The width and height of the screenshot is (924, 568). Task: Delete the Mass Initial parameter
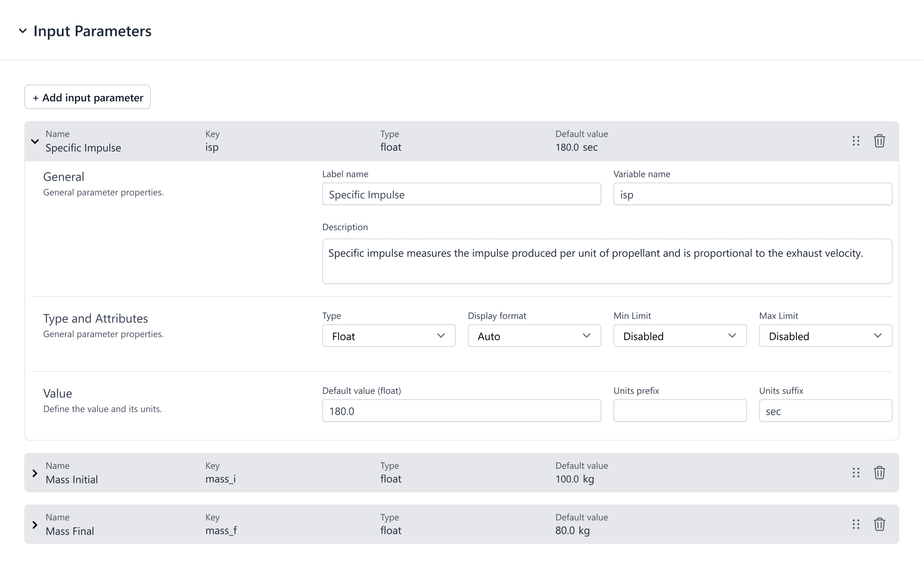880,473
